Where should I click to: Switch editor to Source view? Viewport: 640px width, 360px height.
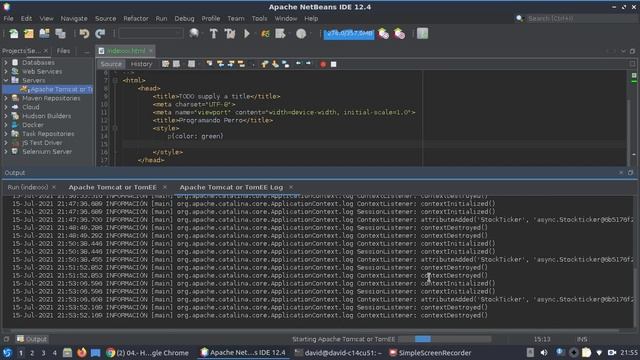[x=111, y=64]
